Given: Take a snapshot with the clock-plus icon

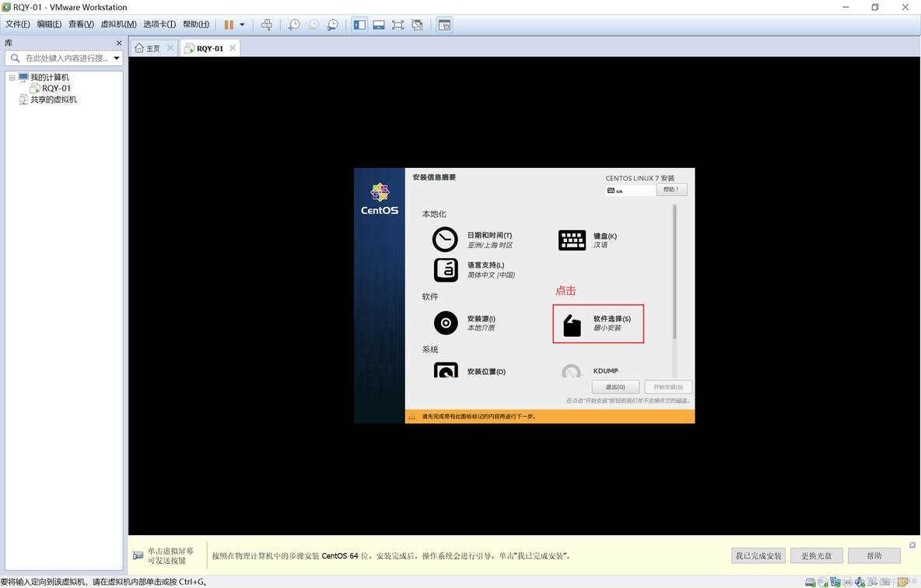Looking at the screenshot, I should point(294,25).
